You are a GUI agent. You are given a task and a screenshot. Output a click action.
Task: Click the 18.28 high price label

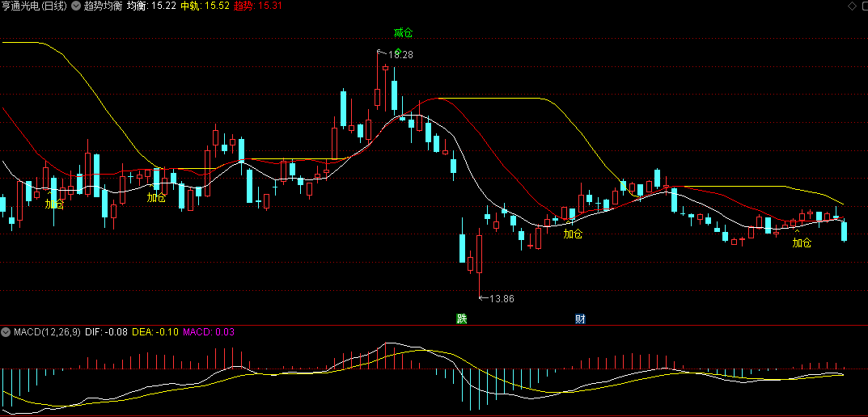pyautogui.click(x=400, y=54)
